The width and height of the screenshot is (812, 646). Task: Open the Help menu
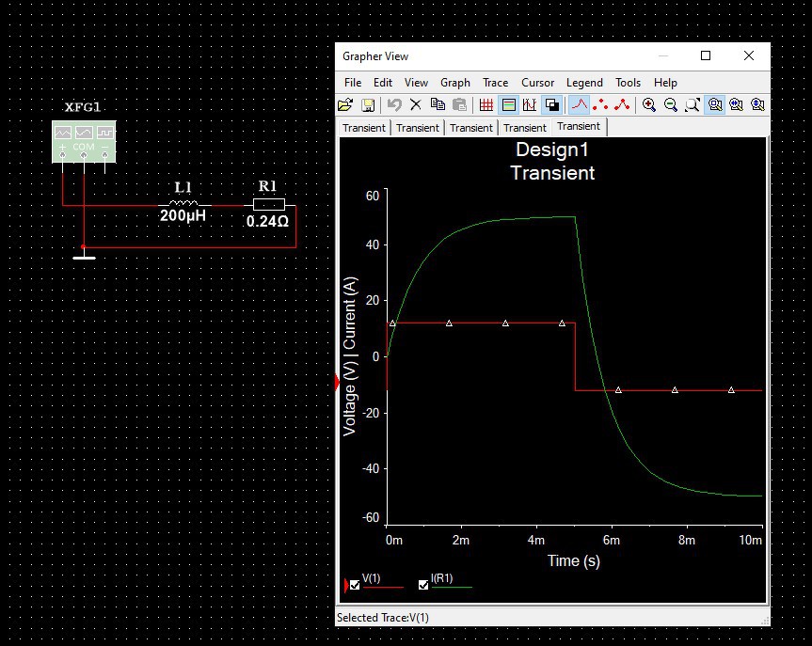665,83
